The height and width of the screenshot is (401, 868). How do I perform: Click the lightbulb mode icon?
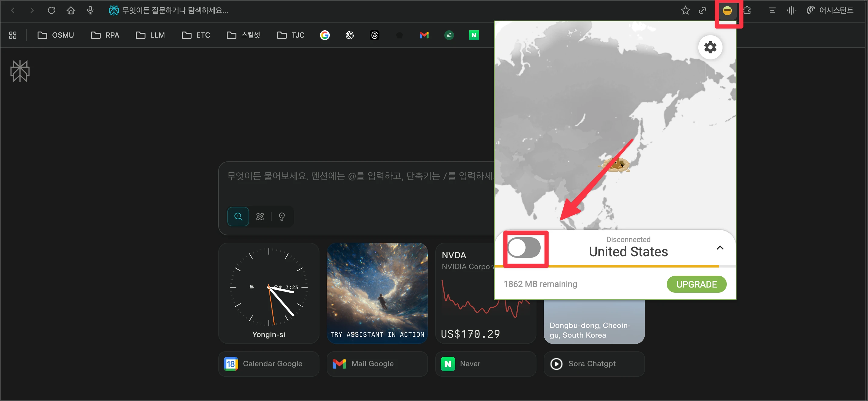282,217
